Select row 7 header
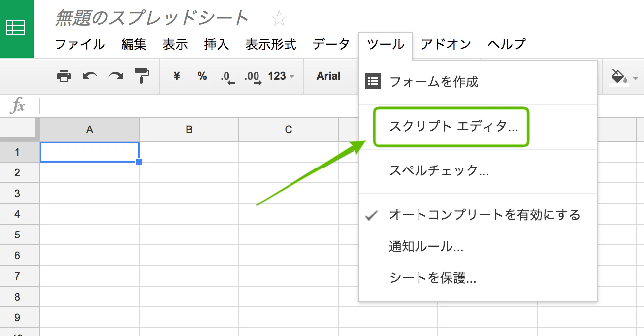This screenshot has width=644, height=336. 18,276
